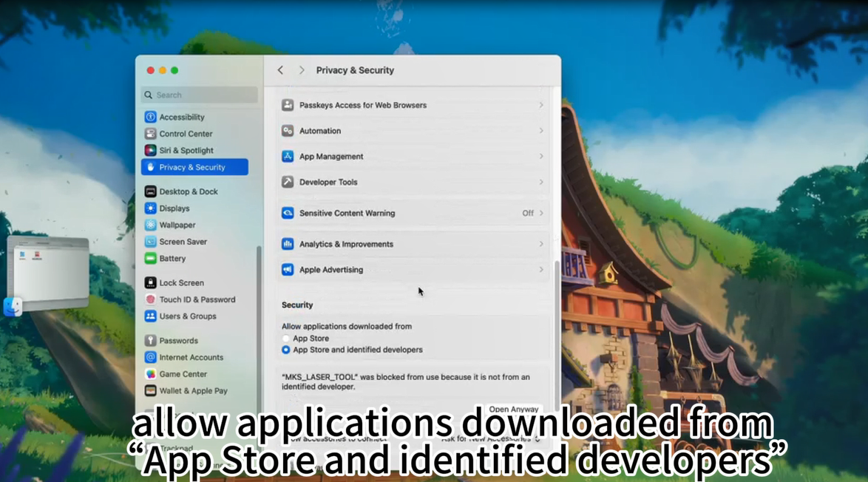Viewport: 868px width, 482px height.
Task: Click the Passwords key icon
Action: 150,340
